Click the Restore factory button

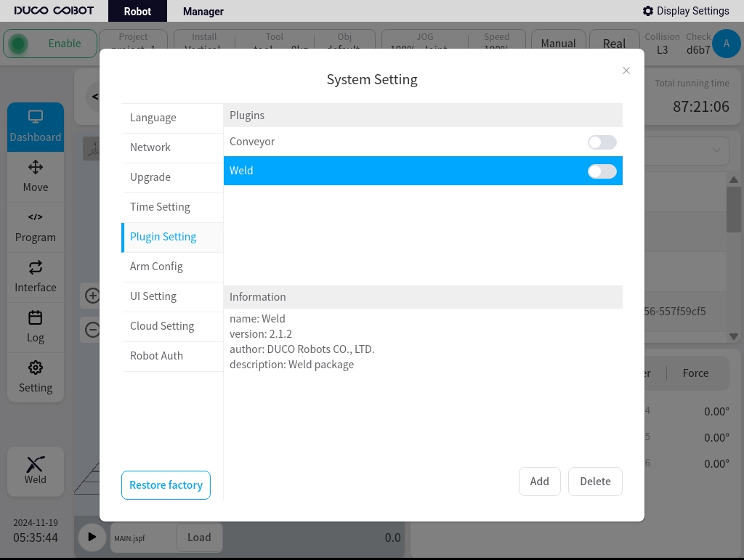click(166, 485)
